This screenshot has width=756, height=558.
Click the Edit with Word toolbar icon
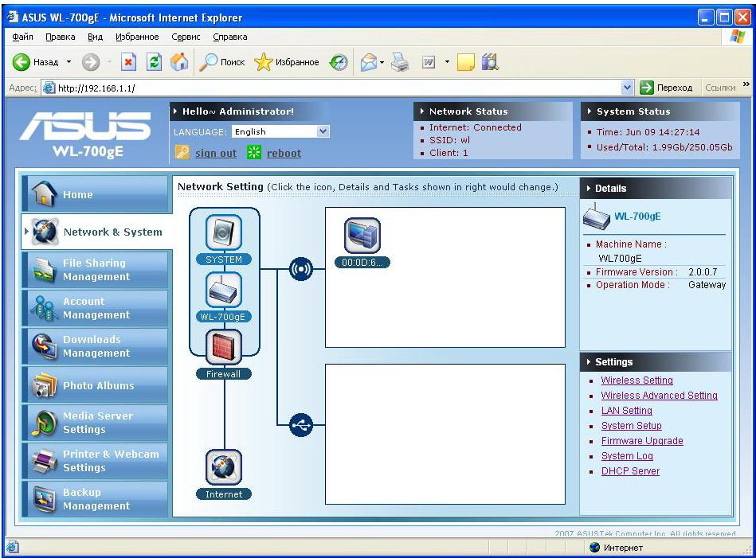click(x=429, y=62)
